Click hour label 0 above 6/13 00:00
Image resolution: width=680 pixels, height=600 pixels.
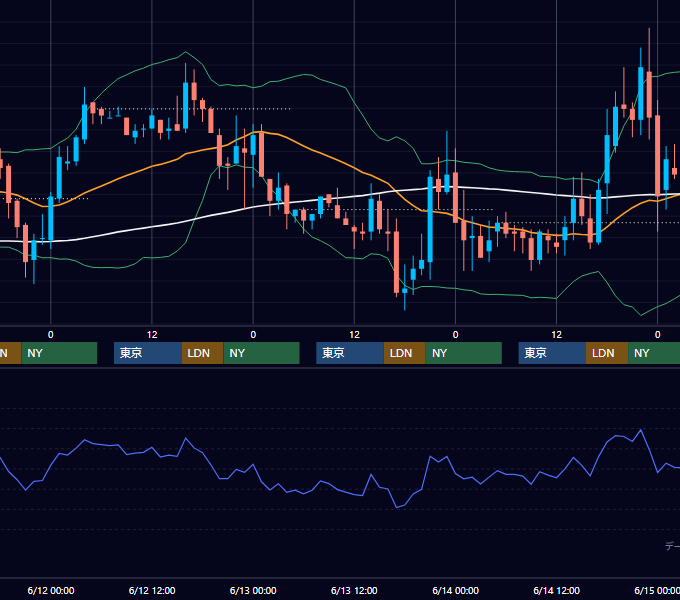coord(253,335)
